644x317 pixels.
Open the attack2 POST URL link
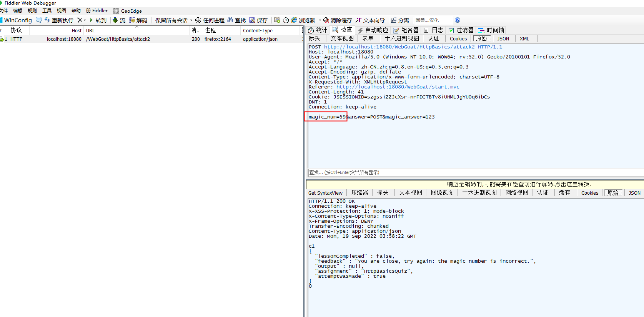[413, 47]
